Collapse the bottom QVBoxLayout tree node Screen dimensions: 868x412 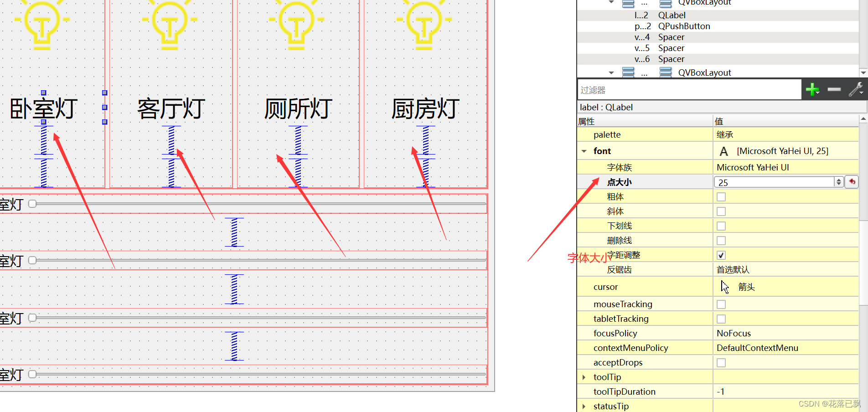coord(611,72)
